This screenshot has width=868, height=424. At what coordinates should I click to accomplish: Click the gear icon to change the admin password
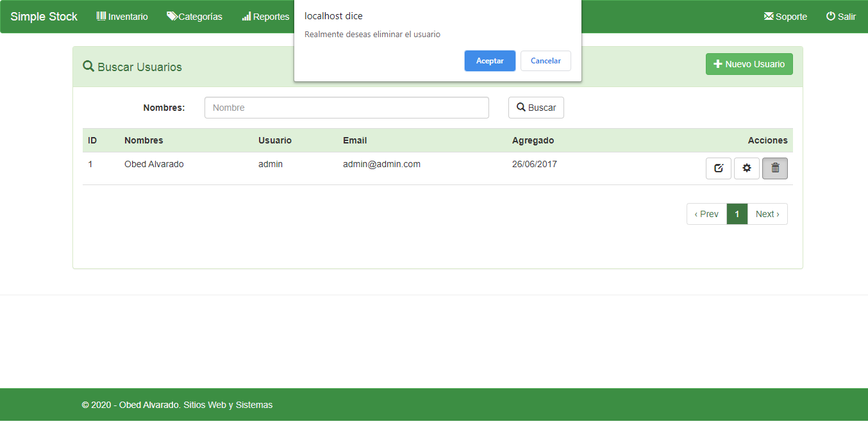(x=747, y=168)
